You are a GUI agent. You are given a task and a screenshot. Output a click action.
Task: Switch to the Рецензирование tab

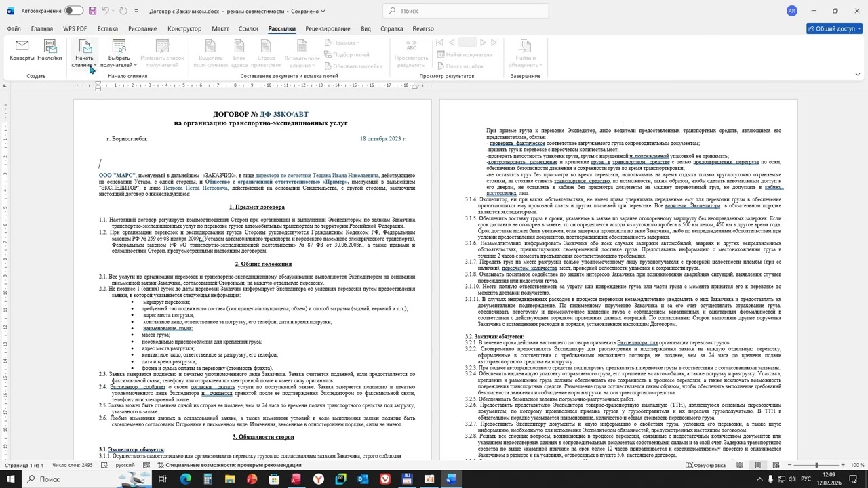(x=328, y=29)
